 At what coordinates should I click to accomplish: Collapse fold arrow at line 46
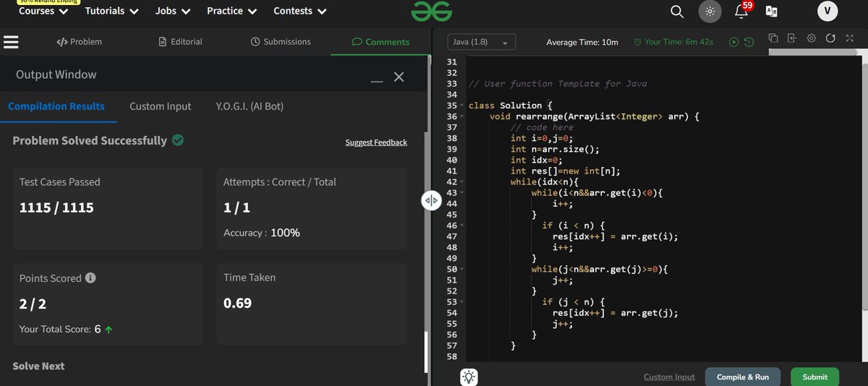(x=461, y=226)
